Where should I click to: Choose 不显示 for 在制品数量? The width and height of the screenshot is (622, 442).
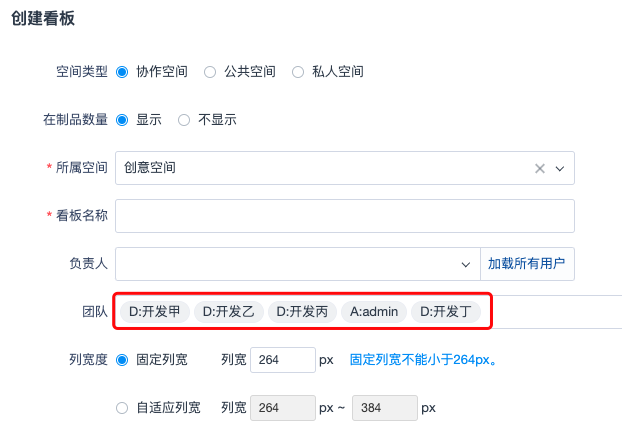click(184, 120)
